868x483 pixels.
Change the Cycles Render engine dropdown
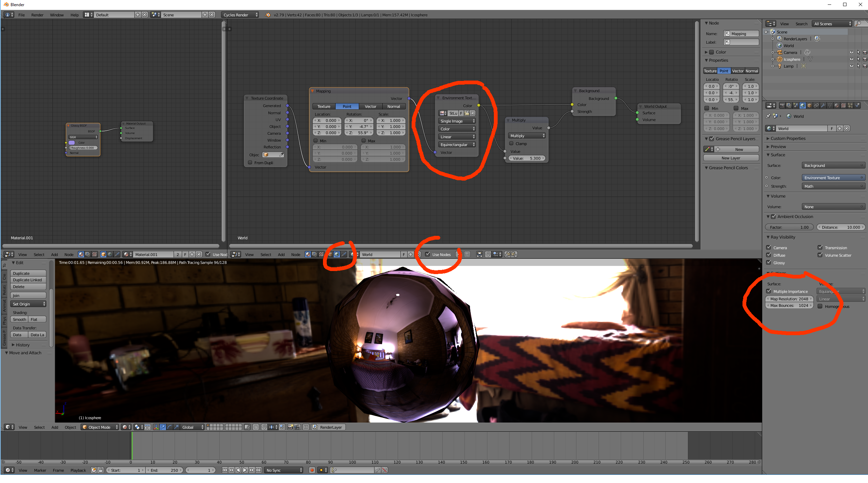(x=240, y=15)
